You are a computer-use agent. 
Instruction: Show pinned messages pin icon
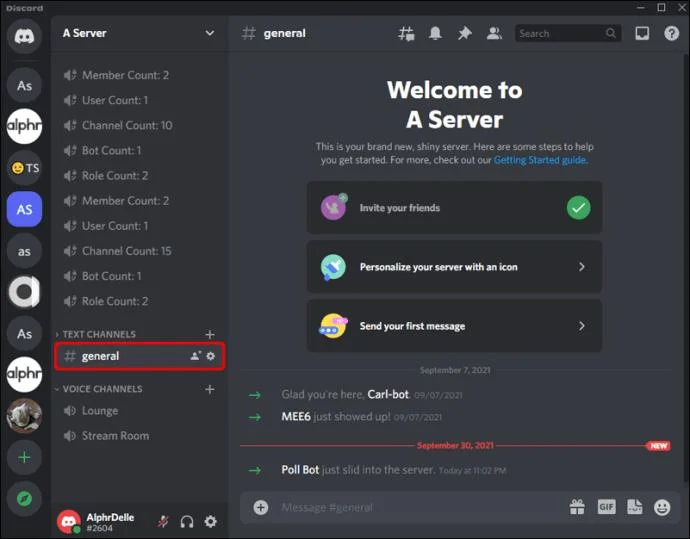(x=465, y=33)
